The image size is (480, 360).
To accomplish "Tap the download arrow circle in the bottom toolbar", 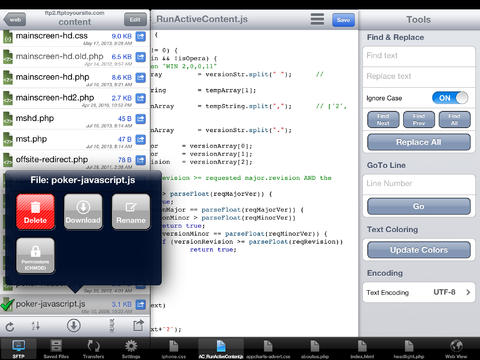I will tap(74, 325).
